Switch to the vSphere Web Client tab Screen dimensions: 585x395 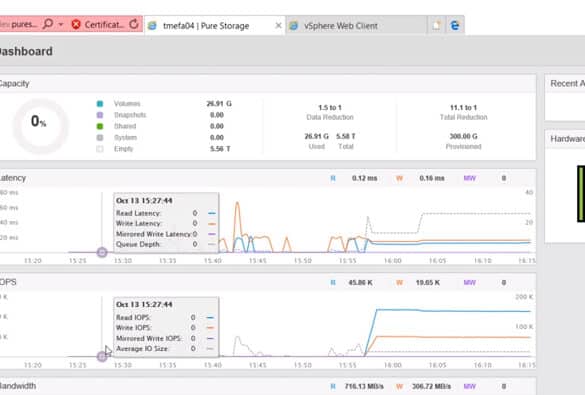click(x=356, y=26)
